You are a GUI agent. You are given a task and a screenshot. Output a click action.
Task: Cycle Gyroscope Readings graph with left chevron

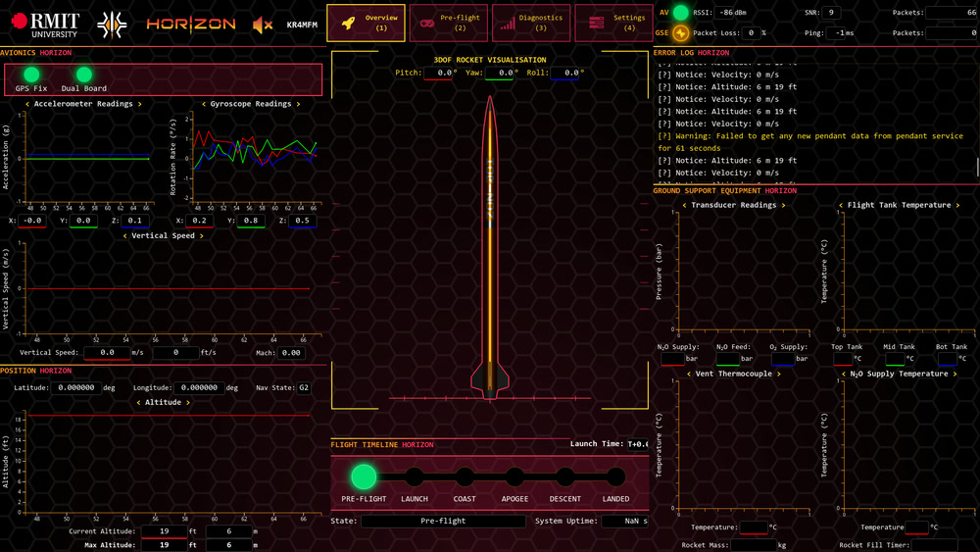pos(204,104)
